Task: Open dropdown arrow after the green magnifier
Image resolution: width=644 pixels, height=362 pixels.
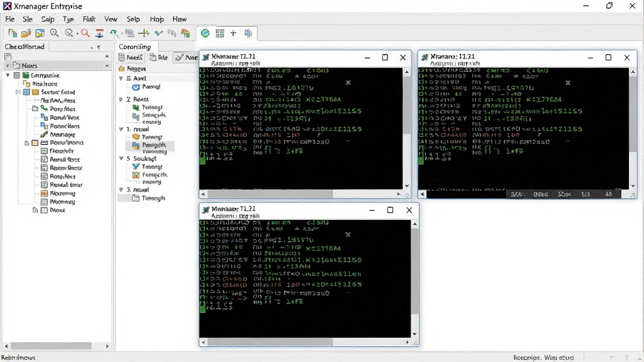Action: tap(77, 34)
